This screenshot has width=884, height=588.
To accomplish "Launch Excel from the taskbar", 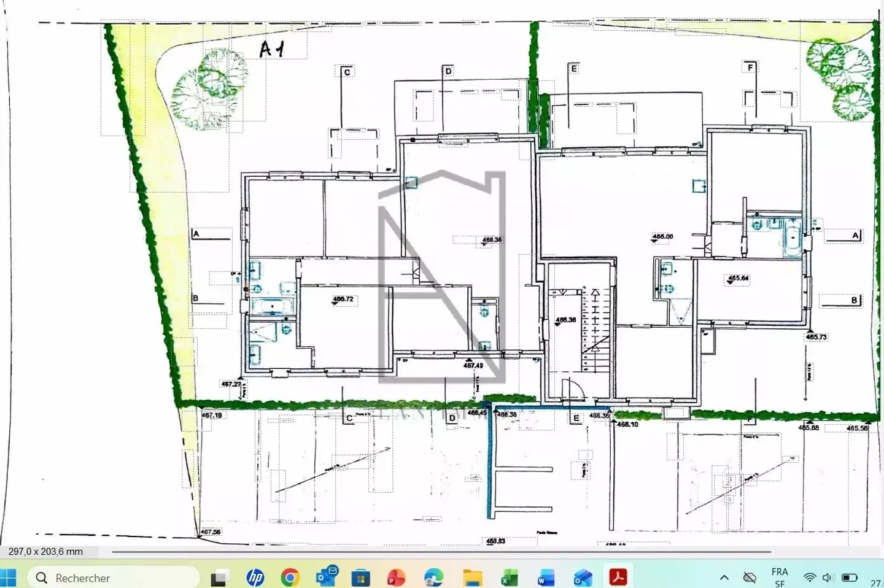I will tap(509, 578).
